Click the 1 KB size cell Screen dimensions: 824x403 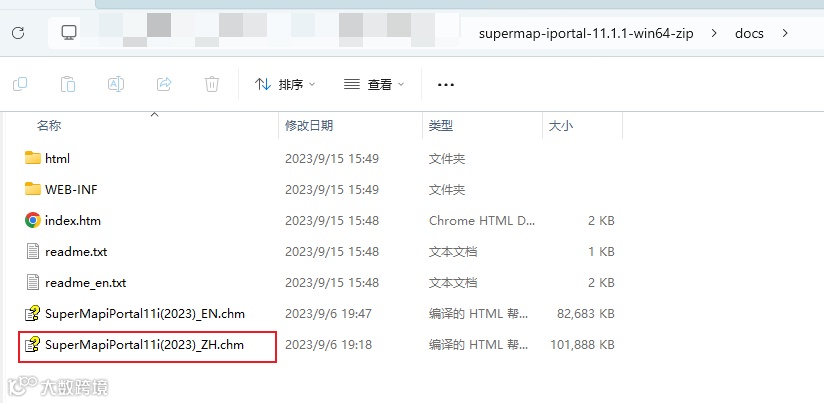[601, 252]
